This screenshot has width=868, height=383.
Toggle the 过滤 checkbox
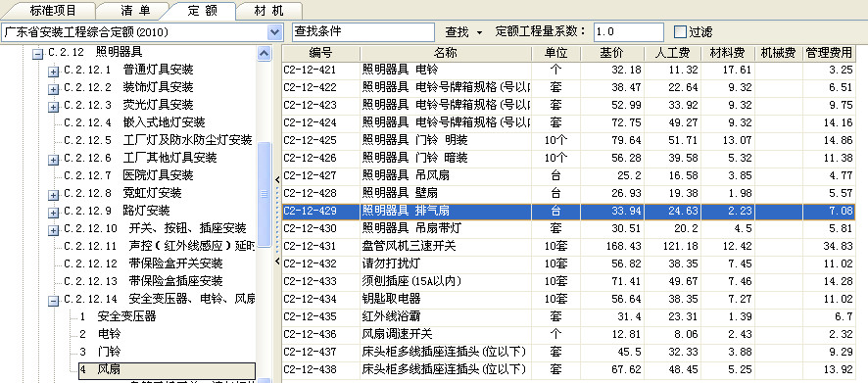pyautogui.click(x=680, y=32)
